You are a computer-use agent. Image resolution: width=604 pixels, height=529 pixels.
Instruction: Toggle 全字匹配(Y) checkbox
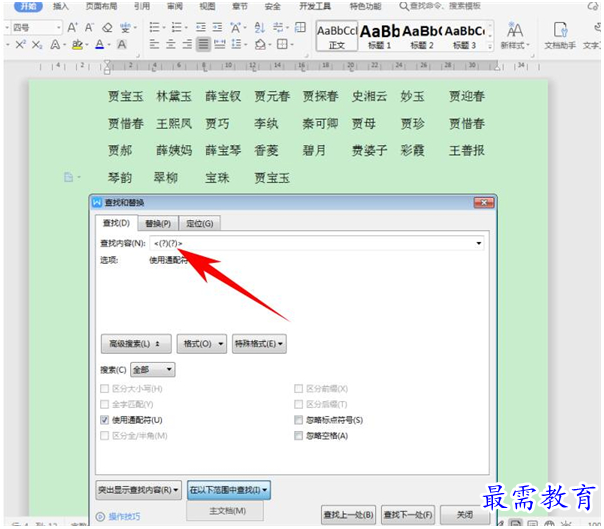pyautogui.click(x=104, y=404)
